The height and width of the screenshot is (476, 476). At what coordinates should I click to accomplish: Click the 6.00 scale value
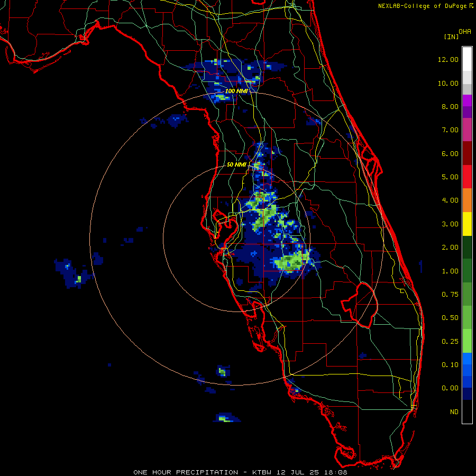pos(450,153)
